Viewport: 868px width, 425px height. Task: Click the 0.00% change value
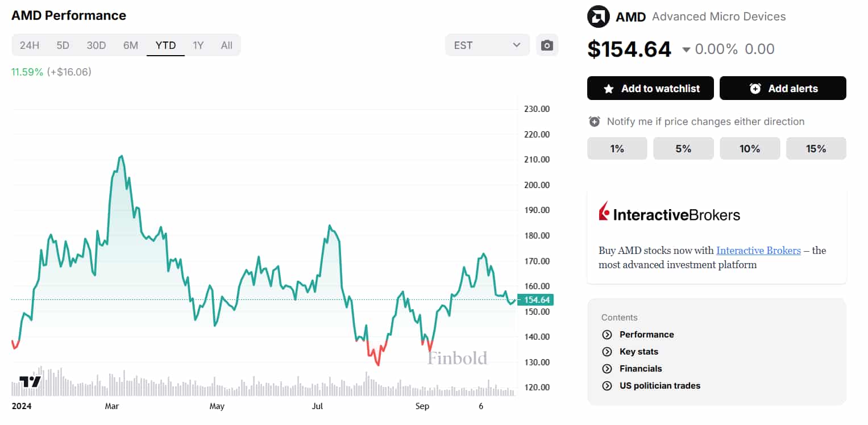tap(716, 49)
